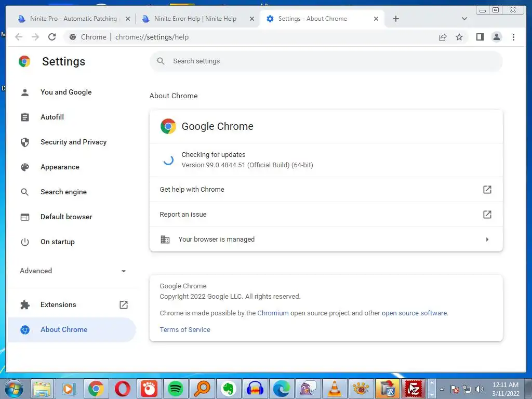Image resolution: width=532 pixels, height=399 pixels.
Task: Open the profile avatar menu
Action: 496,37
